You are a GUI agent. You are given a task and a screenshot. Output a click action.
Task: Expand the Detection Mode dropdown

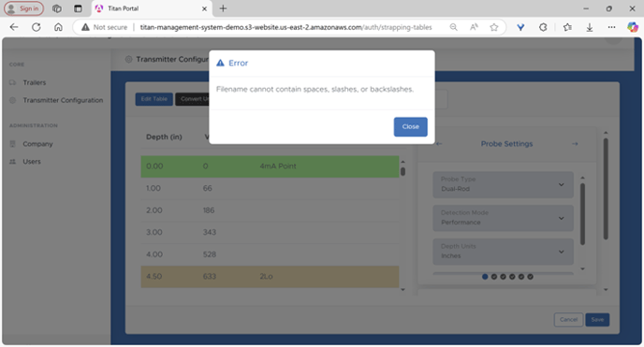(x=503, y=218)
